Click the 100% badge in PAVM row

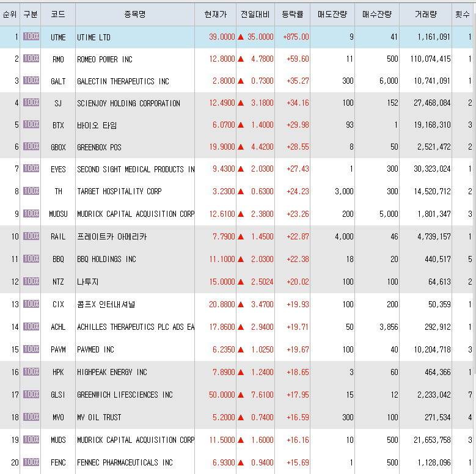click(31, 349)
